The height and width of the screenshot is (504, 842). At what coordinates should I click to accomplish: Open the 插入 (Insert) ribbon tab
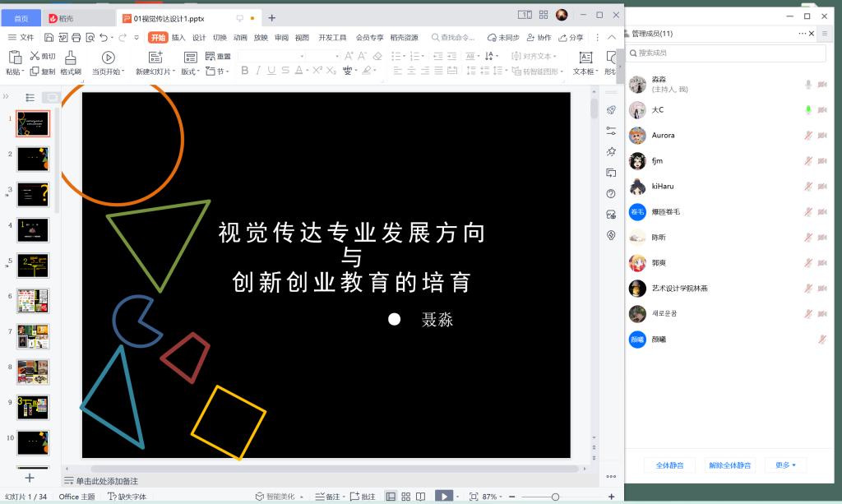click(178, 37)
